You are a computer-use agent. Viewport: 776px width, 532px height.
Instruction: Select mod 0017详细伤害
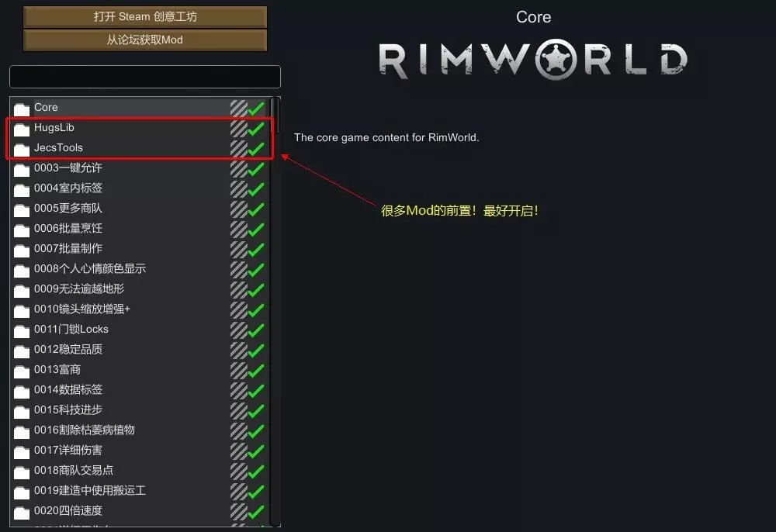coord(140,451)
